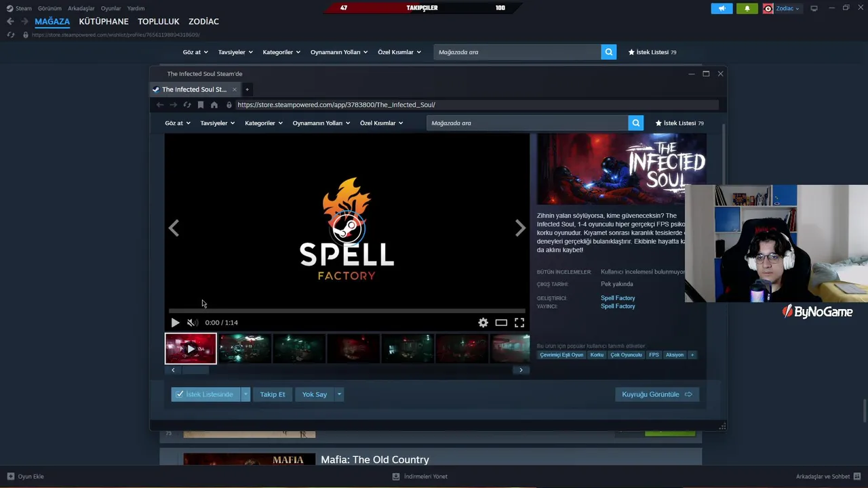868x488 pixels.
Task: Unmute the trailer volume speaker icon
Action: (x=192, y=323)
